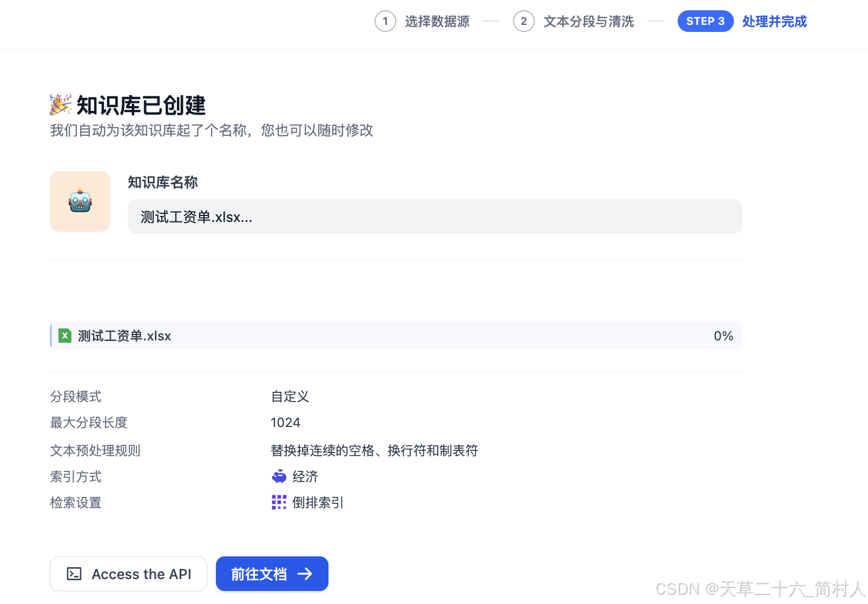Open the 处理并完成 step
Viewport: 868px width, 604px height.
[774, 21]
